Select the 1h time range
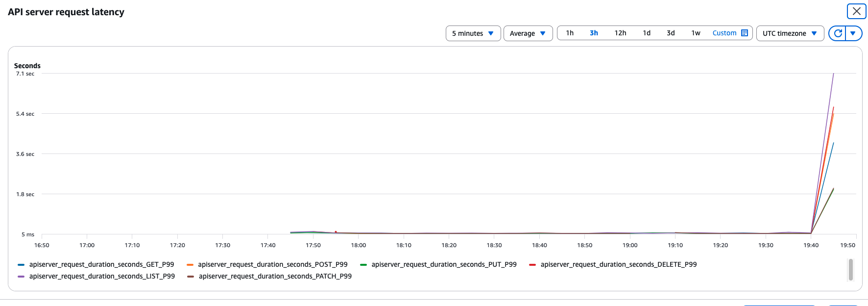This screenshot has height=306, width=868. [x=570, y=33]
